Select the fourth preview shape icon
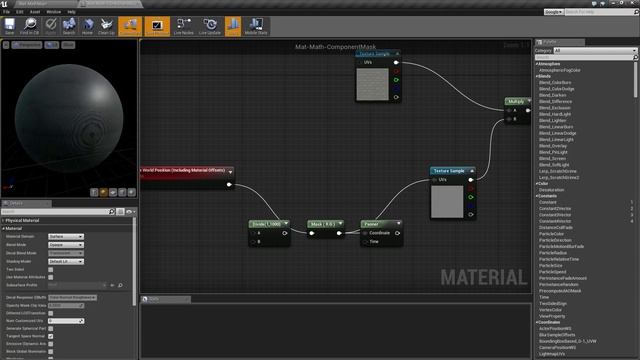Image resolution: width=640 pixels, height=360 pixels. 122,192
